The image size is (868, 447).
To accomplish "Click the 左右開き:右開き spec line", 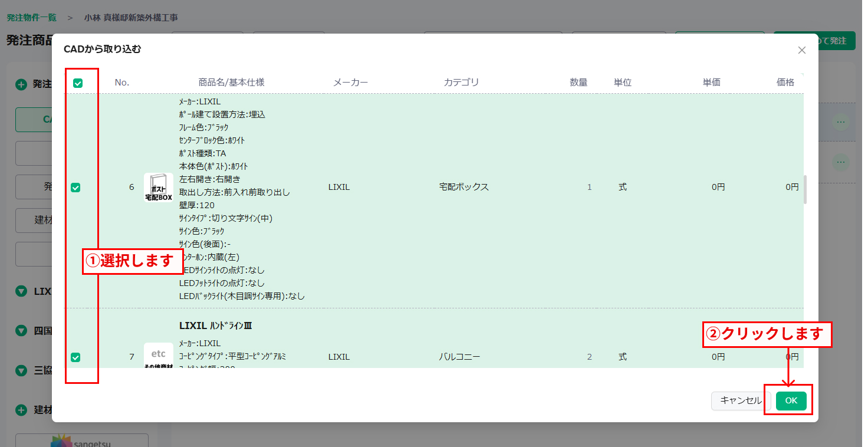I will tap(210, 179).
